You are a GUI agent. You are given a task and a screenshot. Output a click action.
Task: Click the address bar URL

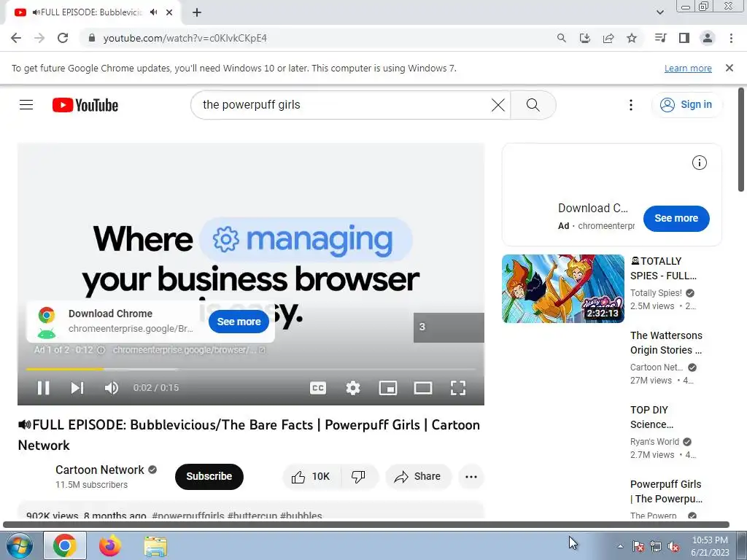[185, 38]
